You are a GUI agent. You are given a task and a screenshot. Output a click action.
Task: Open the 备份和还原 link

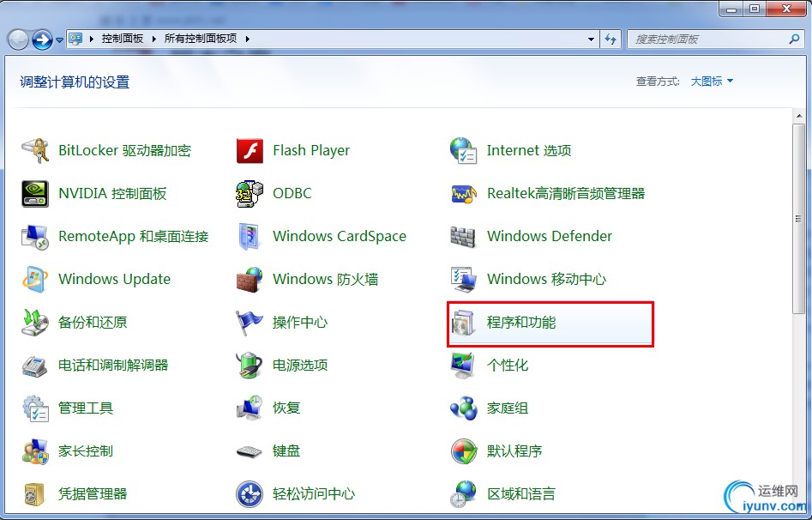[93, 322]
